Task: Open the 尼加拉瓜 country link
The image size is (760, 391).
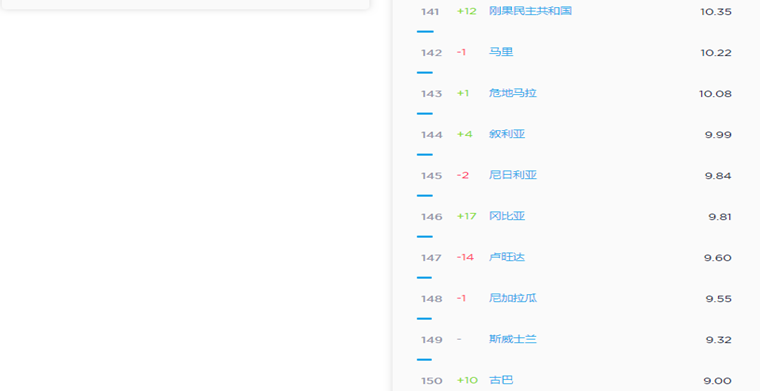Action: [513, 298]
